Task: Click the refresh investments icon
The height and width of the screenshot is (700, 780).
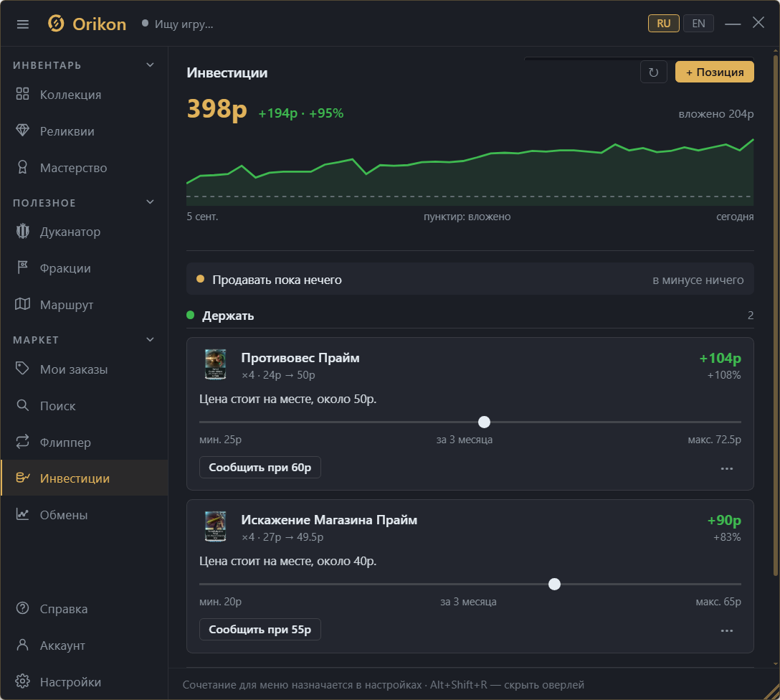Action: [x=654, y=72]
